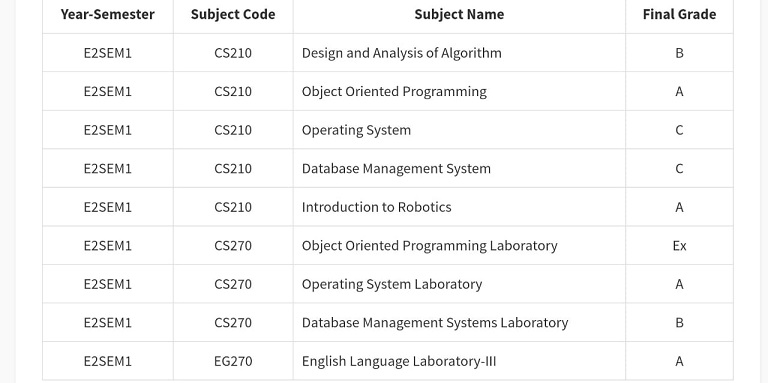
Task: Click the Subject Name column header
Action: (x=459, y=15)
